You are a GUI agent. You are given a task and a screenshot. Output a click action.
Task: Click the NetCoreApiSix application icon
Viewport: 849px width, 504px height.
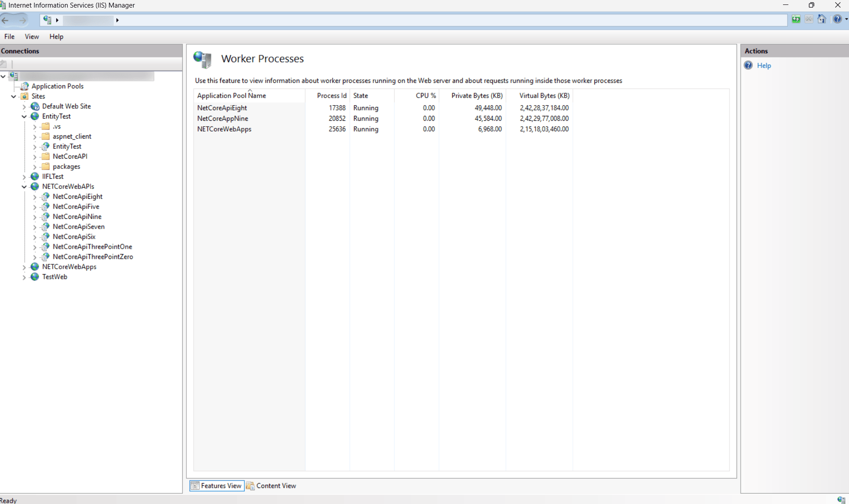[x=45, y=237]
